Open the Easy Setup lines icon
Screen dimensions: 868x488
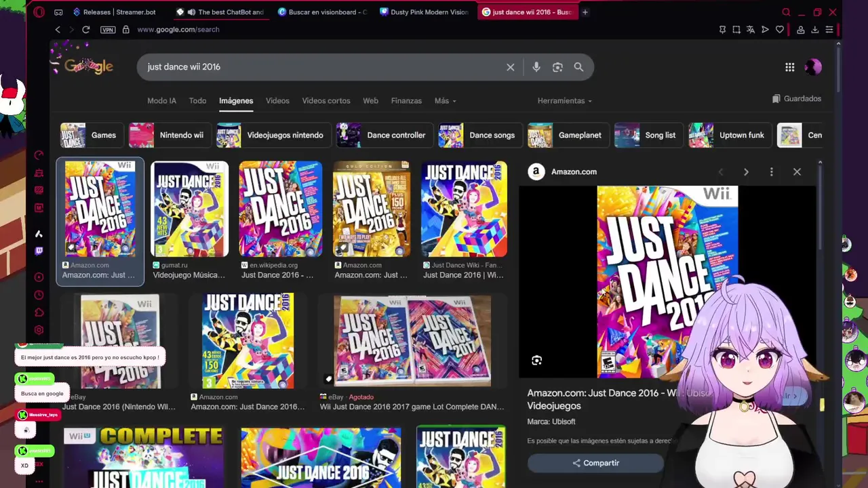[829, 30]
